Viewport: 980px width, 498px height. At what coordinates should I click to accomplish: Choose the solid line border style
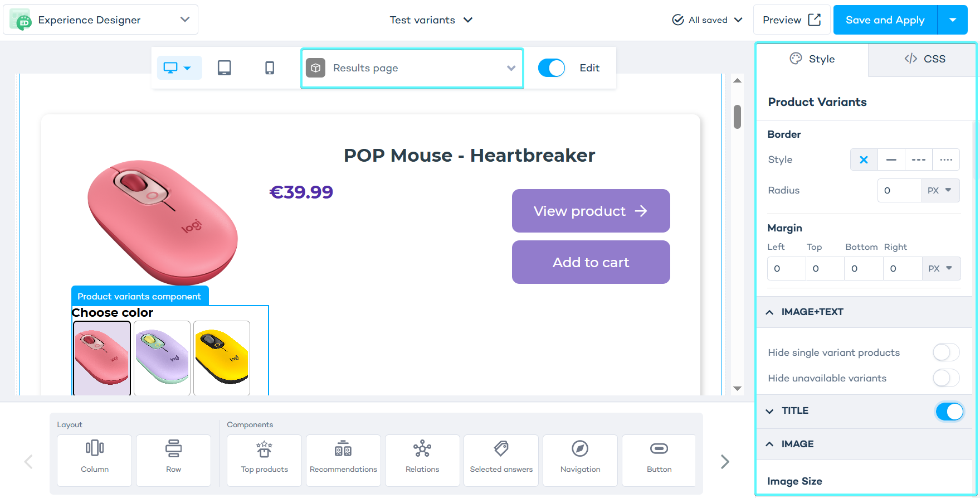coord(891,159)
